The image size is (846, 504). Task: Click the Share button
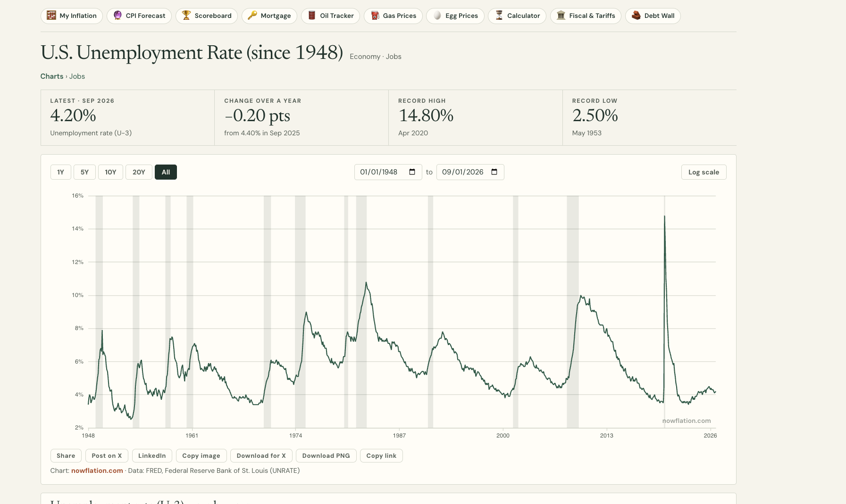point(66,455)
